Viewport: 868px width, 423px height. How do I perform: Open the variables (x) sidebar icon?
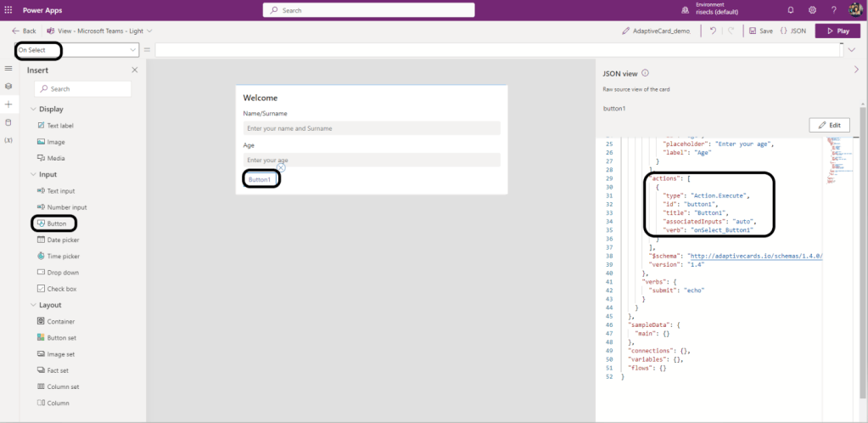(8, 139)
